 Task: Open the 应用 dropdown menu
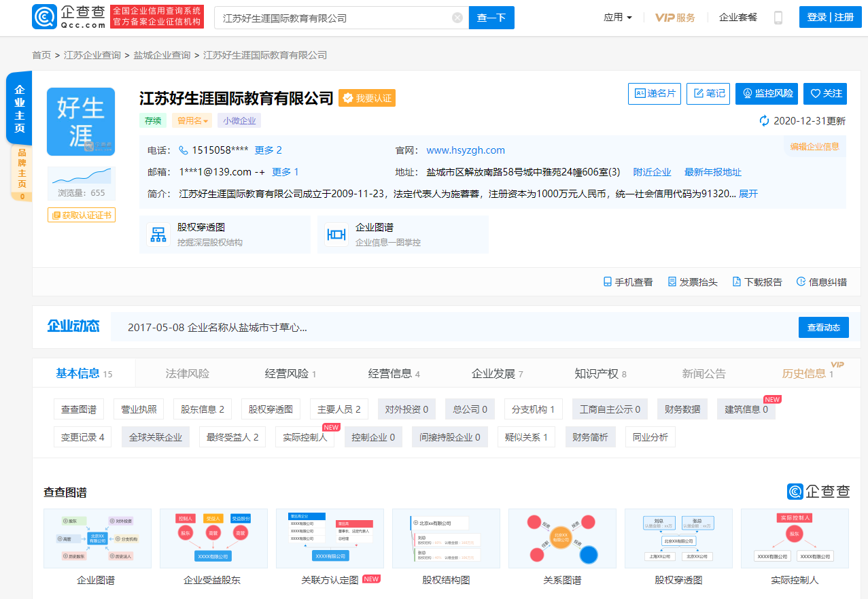click(x=618, y=17)
